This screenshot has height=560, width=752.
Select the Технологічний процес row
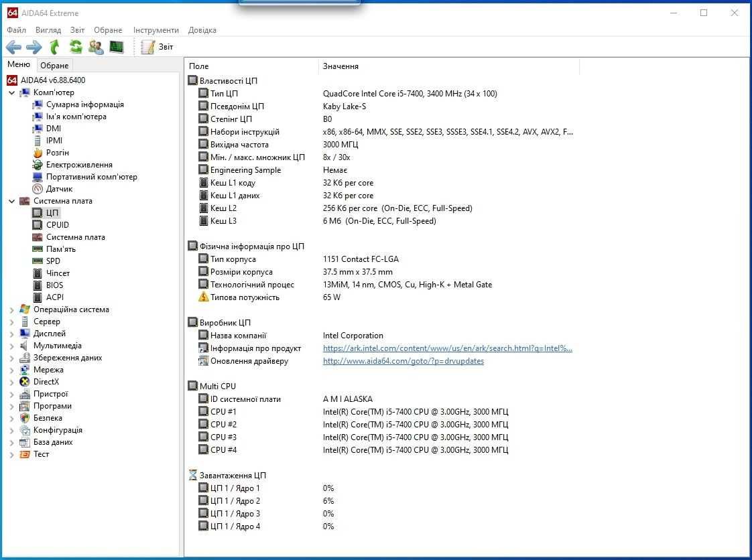(383, 285)
